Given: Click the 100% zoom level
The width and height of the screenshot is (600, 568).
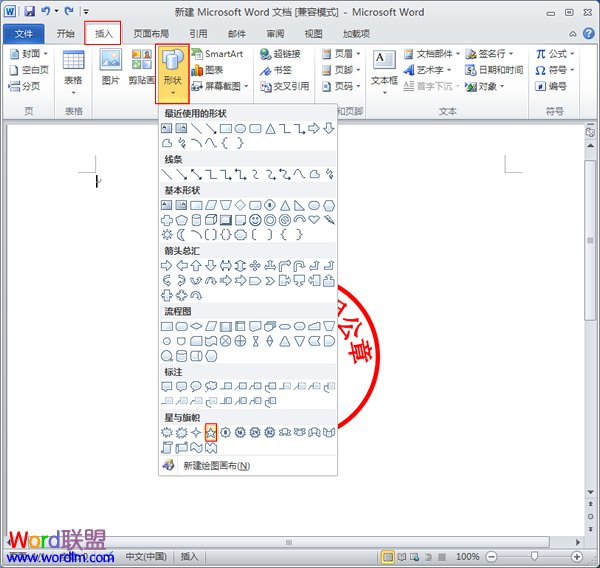Looking at the screenshot, I should point(468,556).
